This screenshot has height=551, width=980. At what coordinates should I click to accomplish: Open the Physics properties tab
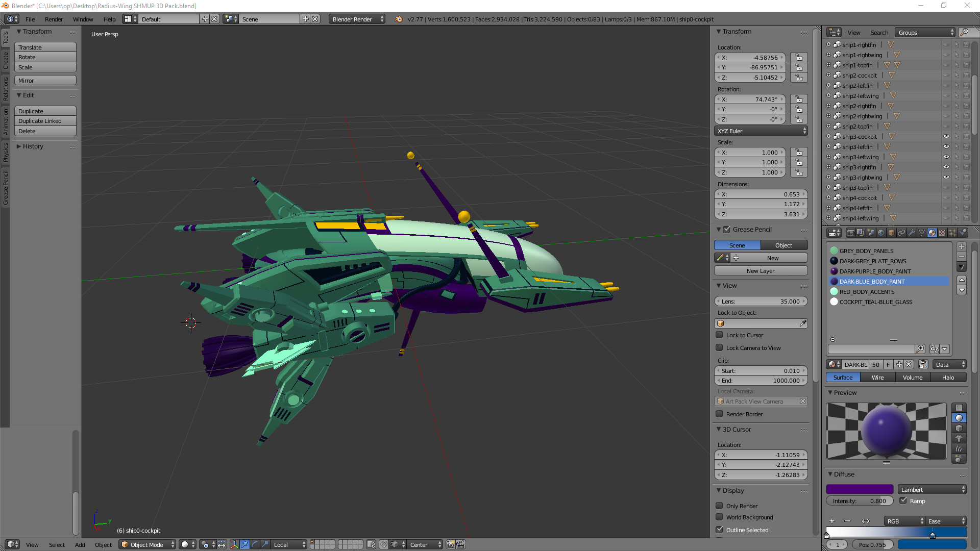point(963,233)
